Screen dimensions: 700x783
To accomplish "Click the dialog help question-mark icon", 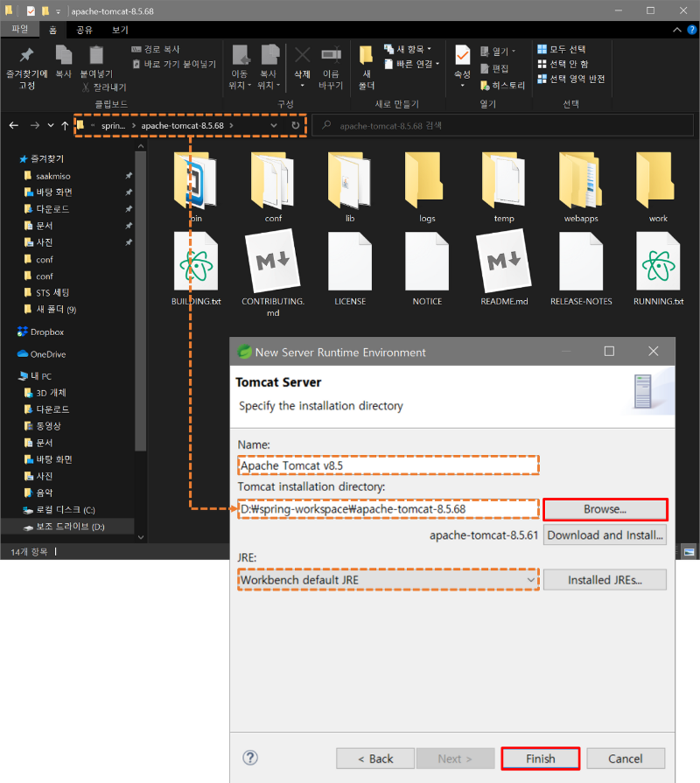I will click(250, 758).
